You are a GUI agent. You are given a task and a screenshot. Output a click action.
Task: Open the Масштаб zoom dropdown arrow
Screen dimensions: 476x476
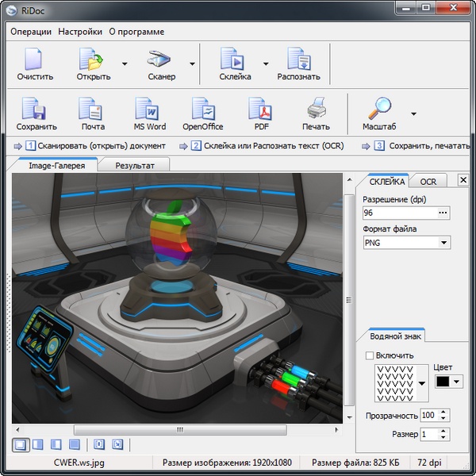413,114
